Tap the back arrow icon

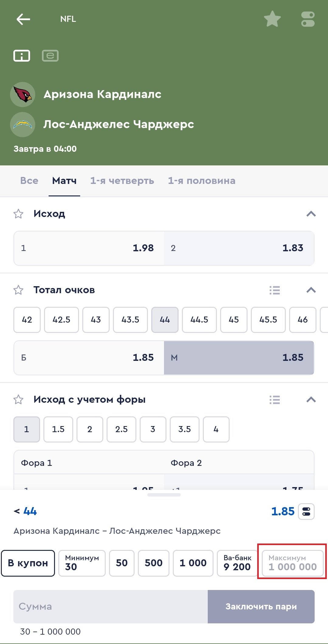point(23,19)
